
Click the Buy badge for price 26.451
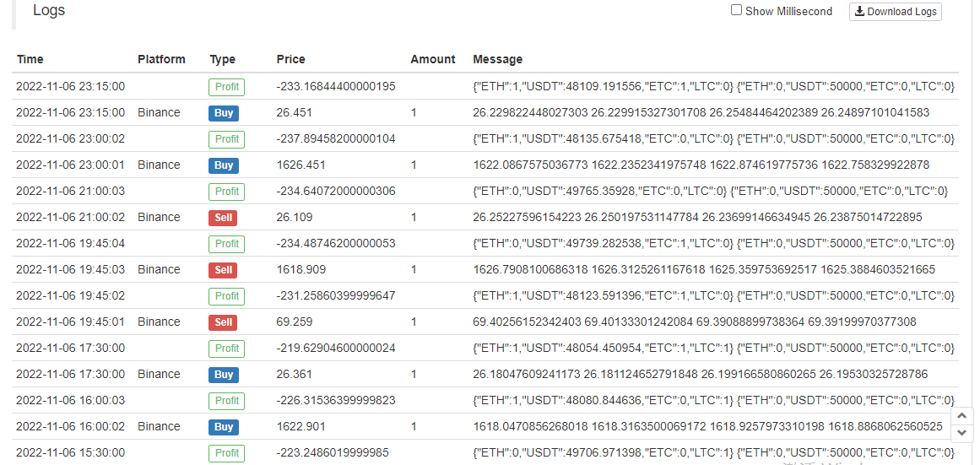click(224, 113)
